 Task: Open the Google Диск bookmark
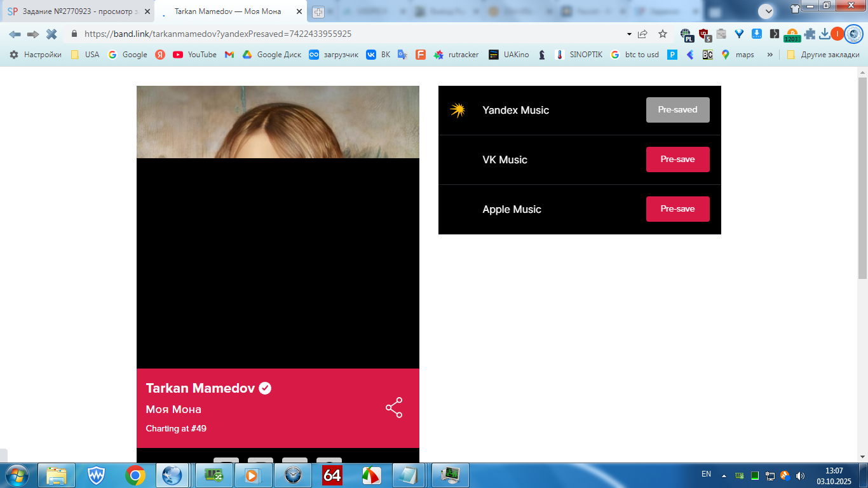(x=271, y=55)
